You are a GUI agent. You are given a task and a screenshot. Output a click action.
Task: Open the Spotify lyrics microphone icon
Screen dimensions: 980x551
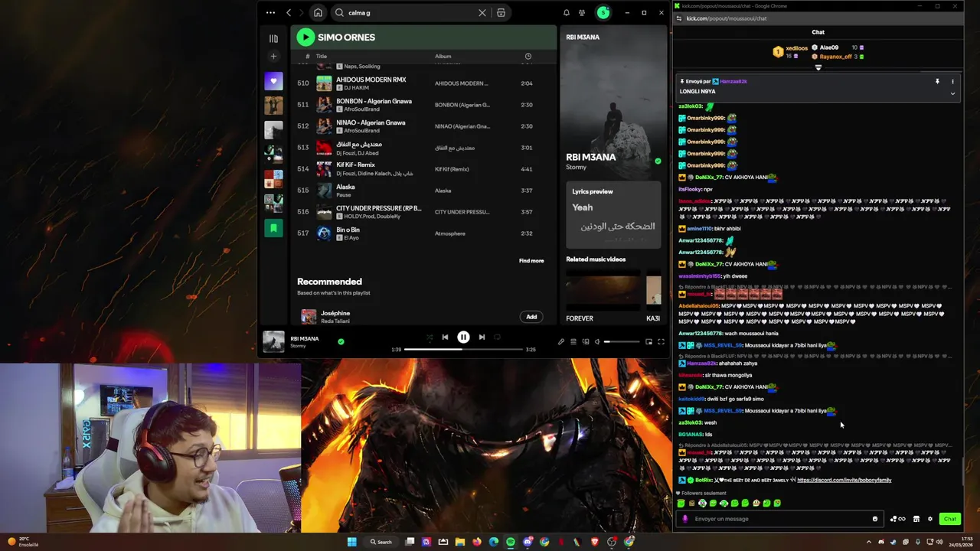click(x=560, y=342)
